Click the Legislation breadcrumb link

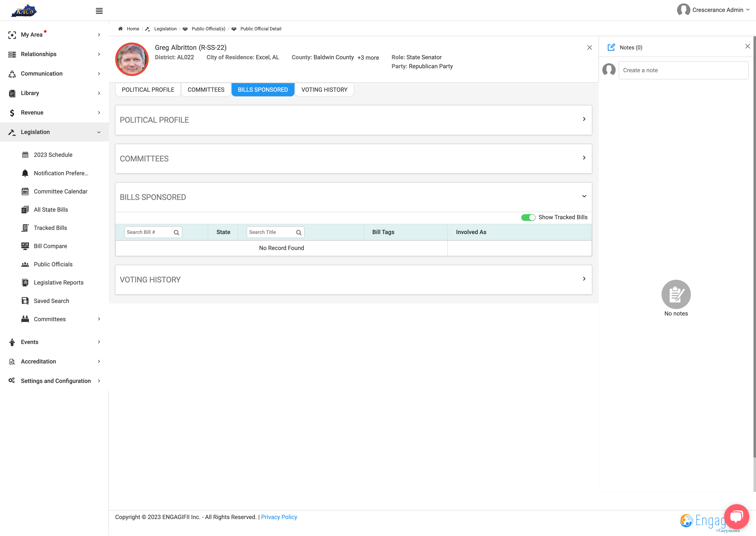point(165,29)
